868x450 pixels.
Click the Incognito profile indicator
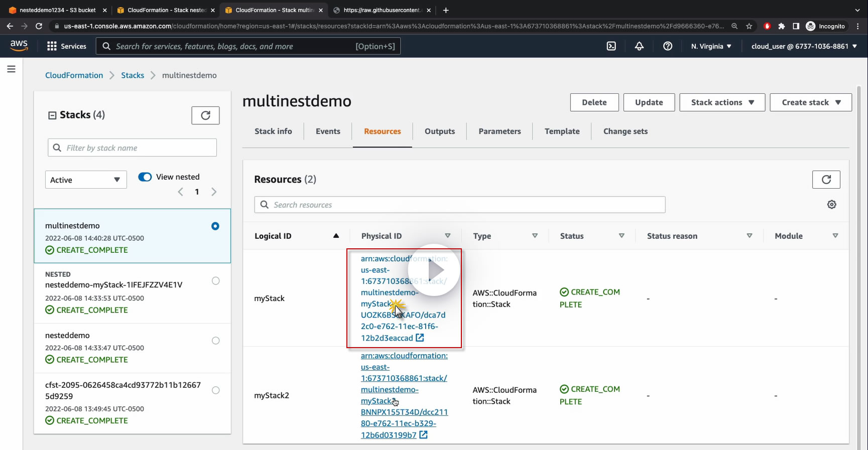(826, 26)
